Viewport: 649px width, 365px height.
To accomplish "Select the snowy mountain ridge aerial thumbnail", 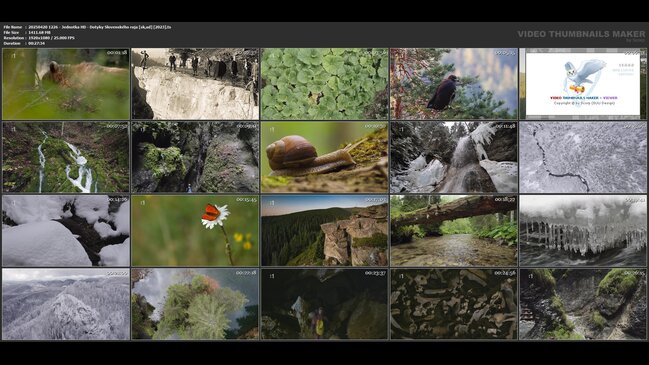I will click(x=66, y=304).
